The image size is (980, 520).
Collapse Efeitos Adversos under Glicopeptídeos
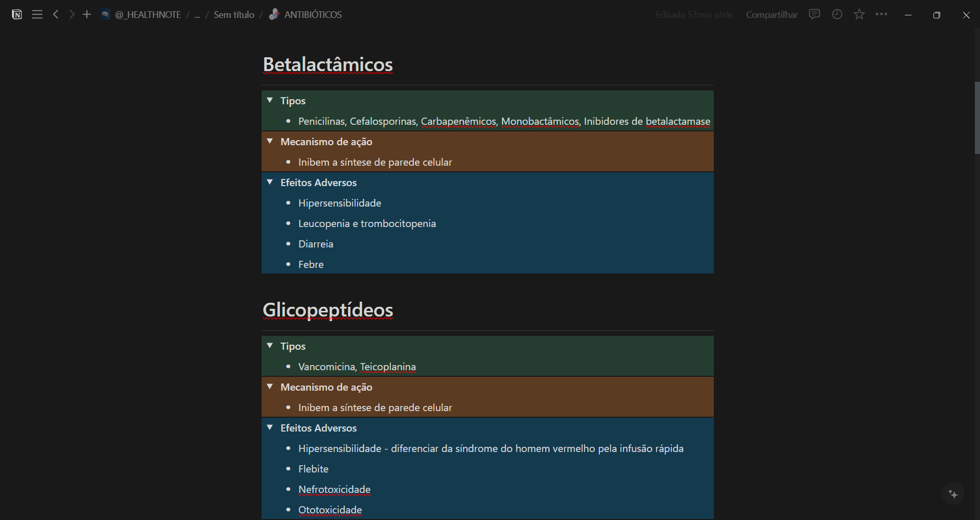tap(270, 427)
